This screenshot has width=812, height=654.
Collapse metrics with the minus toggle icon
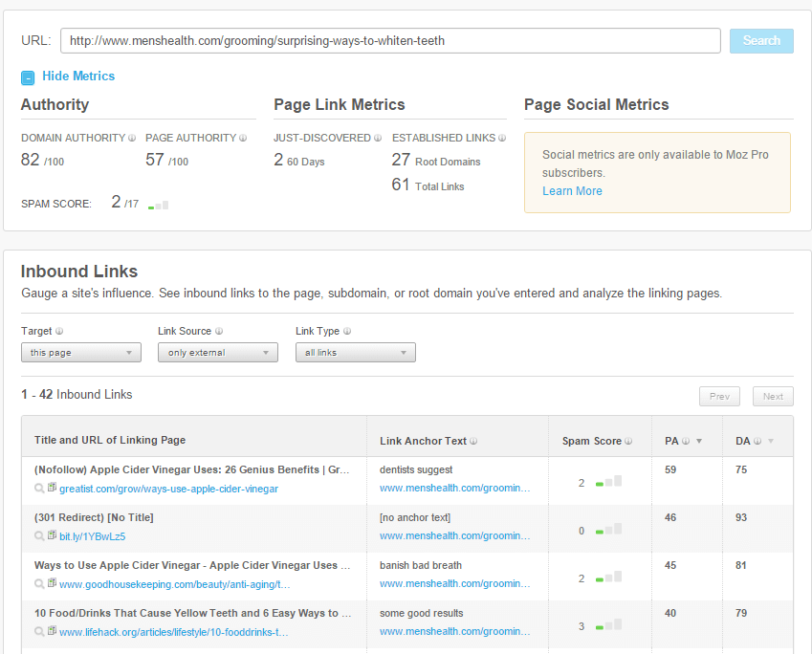click(x=28, y=77)
